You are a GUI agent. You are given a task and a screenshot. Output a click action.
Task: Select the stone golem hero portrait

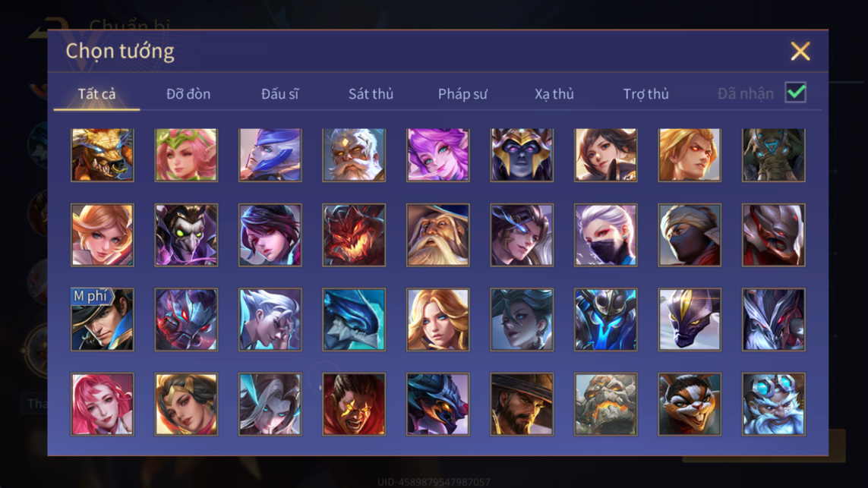coord(605,404)
